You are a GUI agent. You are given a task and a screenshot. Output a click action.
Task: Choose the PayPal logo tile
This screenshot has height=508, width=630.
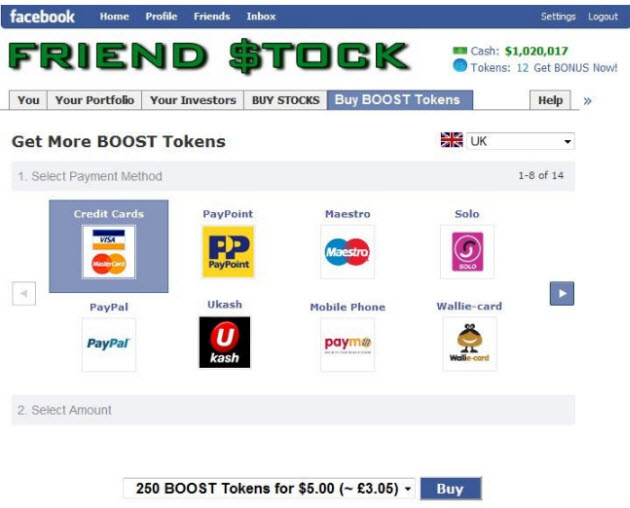point(108,344)
